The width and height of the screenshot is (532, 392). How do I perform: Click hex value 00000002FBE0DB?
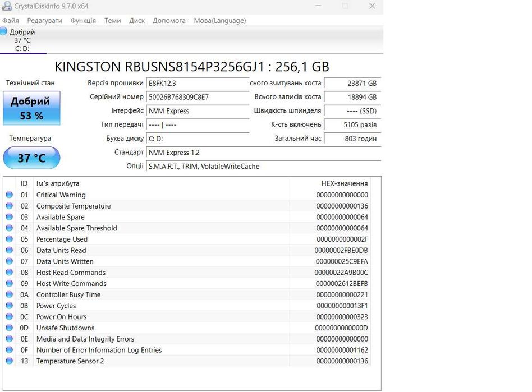pos(341,251)
